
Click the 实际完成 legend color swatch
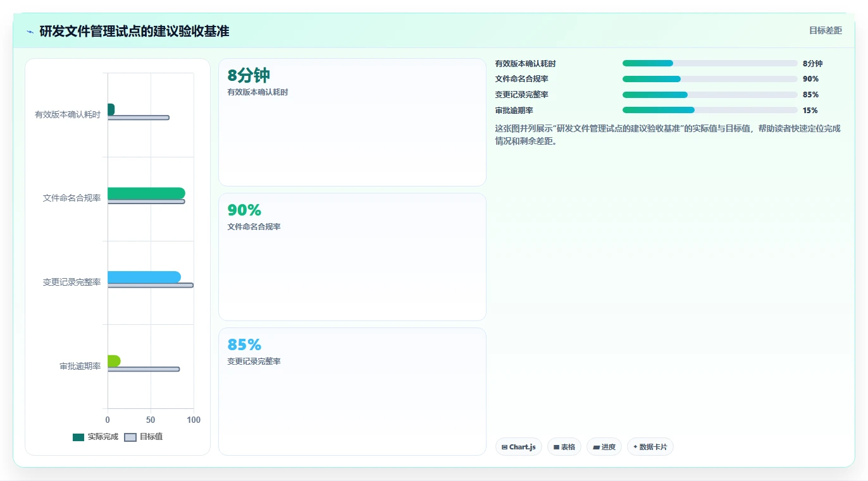click(78, 437)
